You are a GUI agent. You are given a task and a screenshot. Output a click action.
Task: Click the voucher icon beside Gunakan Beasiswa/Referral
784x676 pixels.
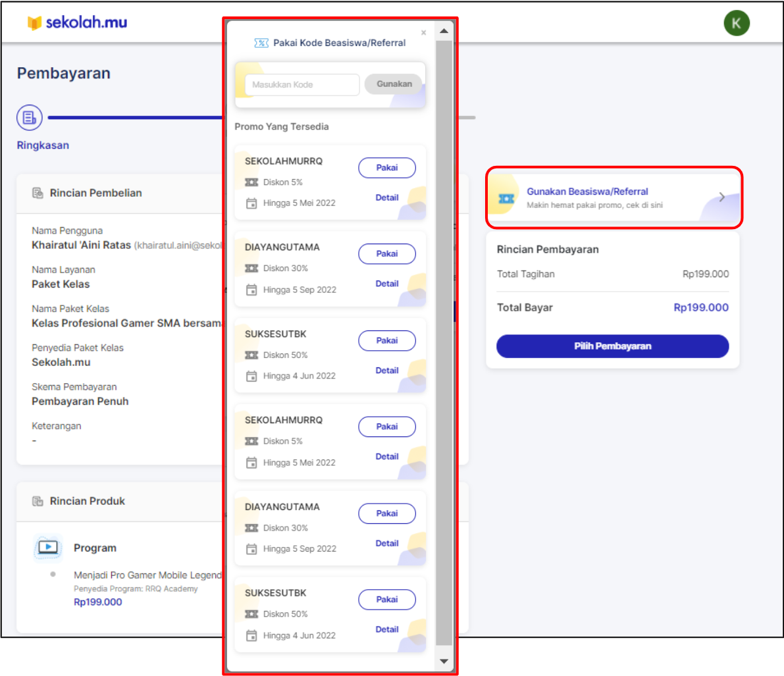coord(506,198)
